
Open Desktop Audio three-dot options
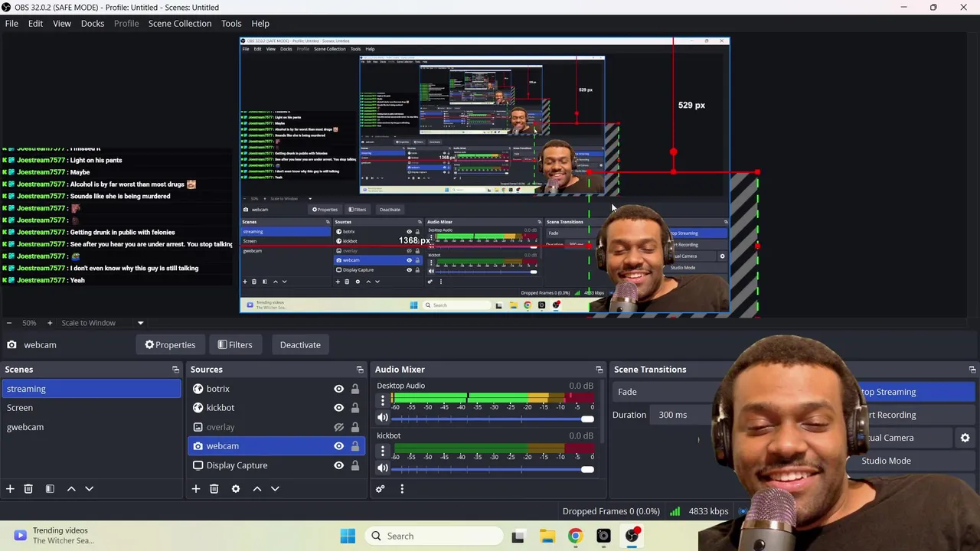[383, 400]
